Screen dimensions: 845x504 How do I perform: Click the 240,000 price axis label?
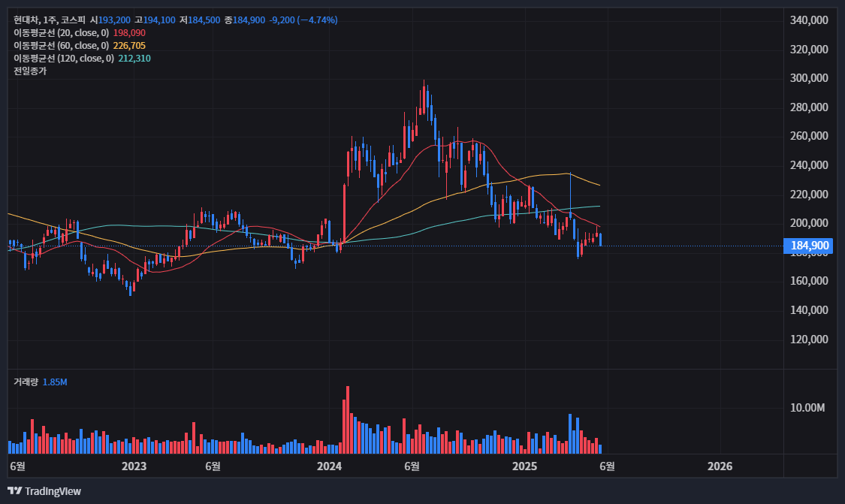point(809,165)
